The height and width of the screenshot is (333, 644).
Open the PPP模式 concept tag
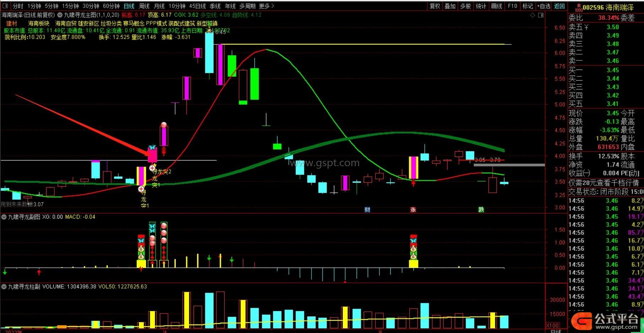(x=156, y=23)
